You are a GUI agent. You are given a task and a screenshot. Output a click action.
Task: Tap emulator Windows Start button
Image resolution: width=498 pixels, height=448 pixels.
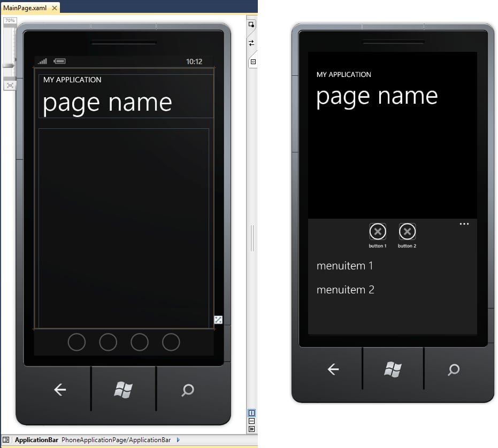393,369
